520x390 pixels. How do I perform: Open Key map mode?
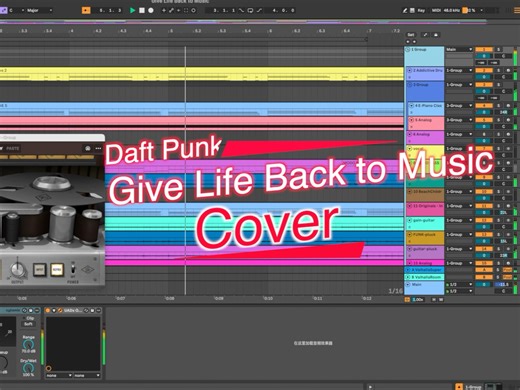click(421, 10)
